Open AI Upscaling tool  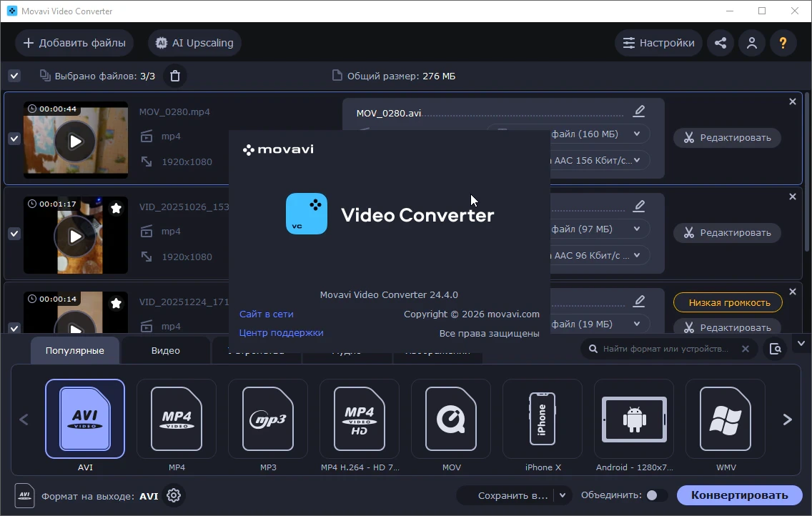[194, 43]
